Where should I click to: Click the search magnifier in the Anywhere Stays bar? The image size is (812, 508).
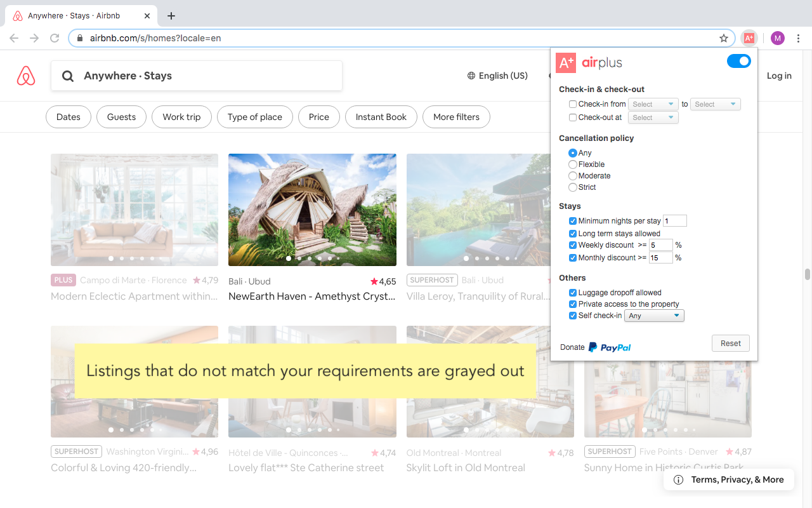68,76
